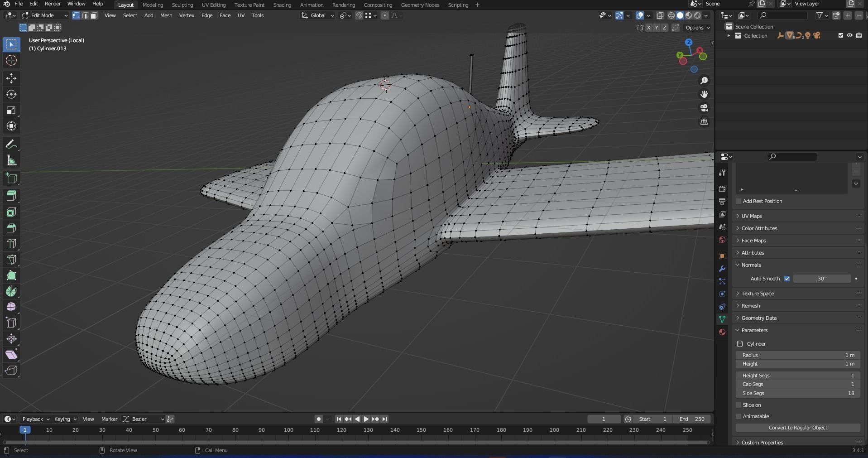Enable vertex select mode

click(76, 15)
